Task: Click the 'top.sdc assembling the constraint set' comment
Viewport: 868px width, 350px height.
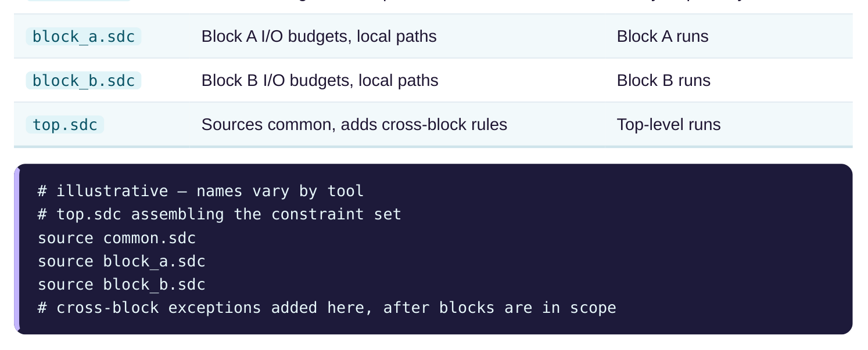Action: click(x=220, y=214)
